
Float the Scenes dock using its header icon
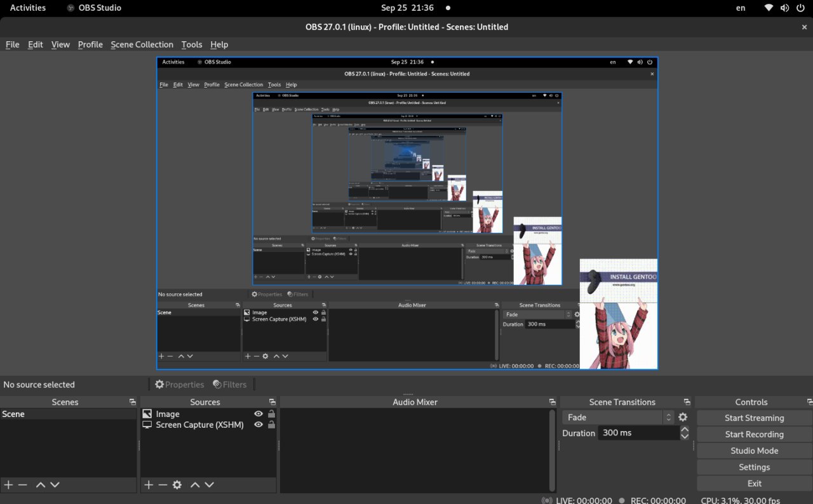coord(132,402)
